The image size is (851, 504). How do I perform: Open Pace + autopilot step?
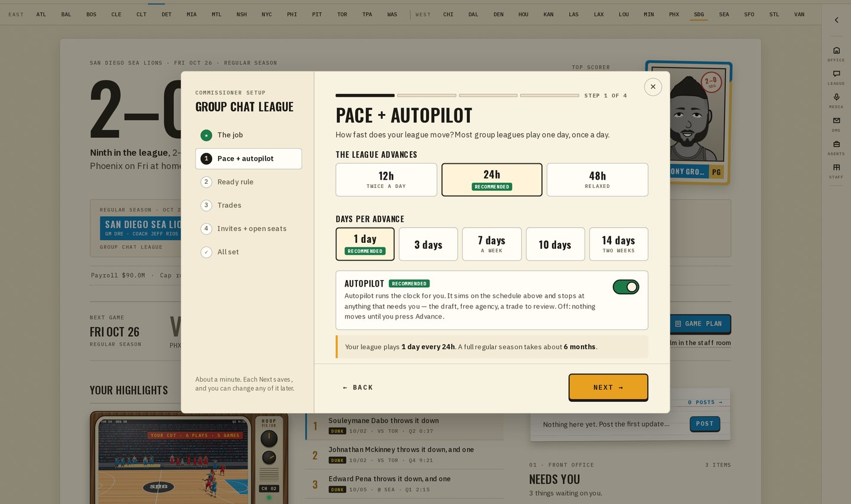[249, 158]
